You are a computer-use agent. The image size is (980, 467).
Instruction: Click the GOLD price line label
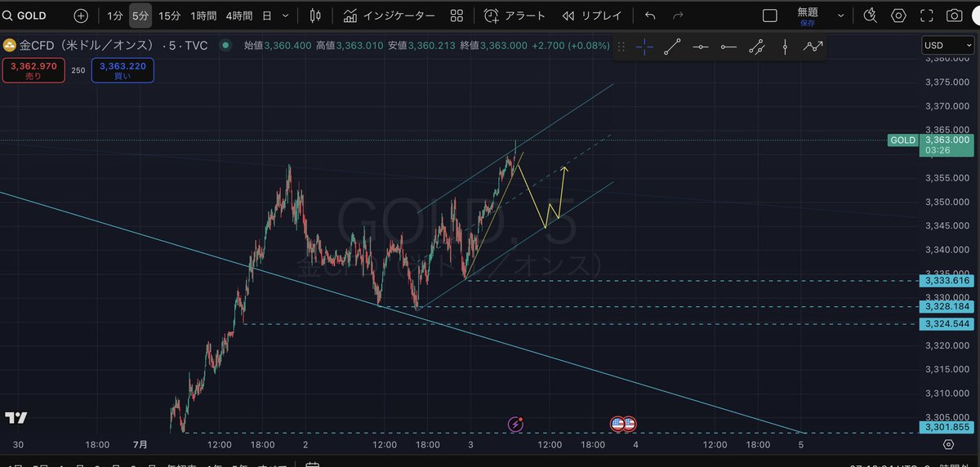(902, 140)
